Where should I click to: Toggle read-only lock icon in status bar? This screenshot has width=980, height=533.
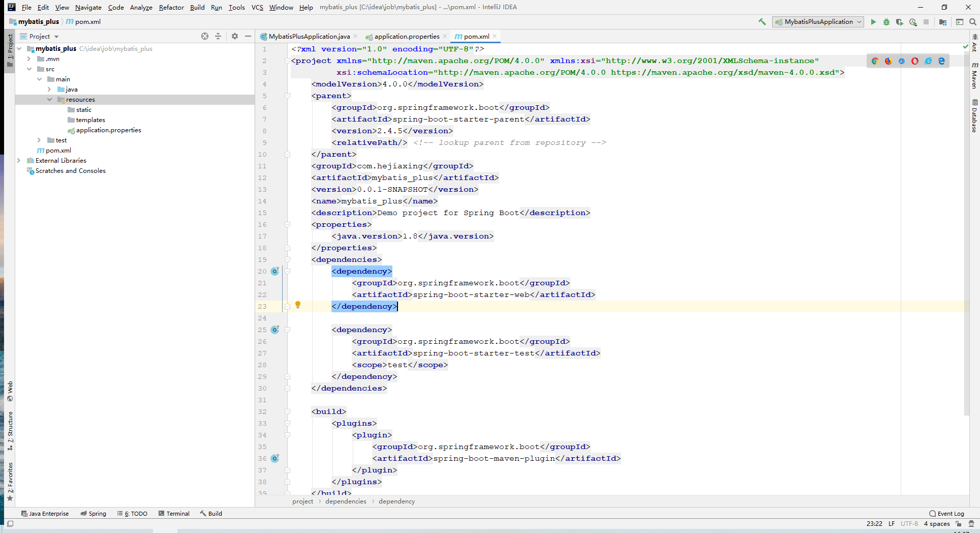coord(958,524)
